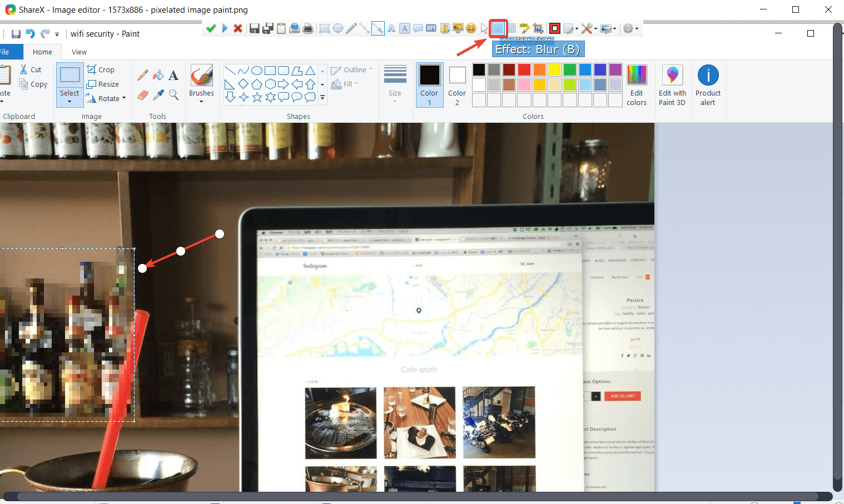
Task: Upload the image via ShareX upload icon
Action: [x=295, y=28]
